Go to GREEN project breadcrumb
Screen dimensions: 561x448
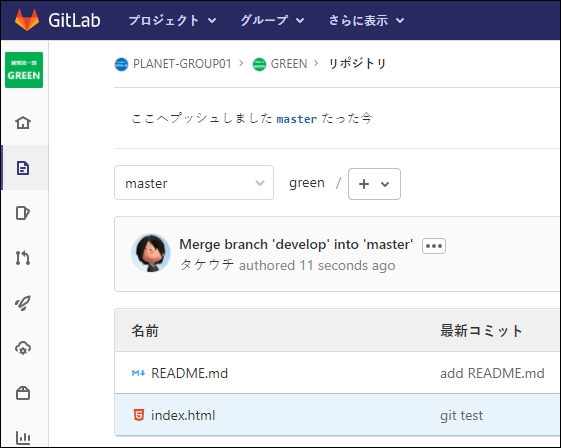tap(289, 64)
